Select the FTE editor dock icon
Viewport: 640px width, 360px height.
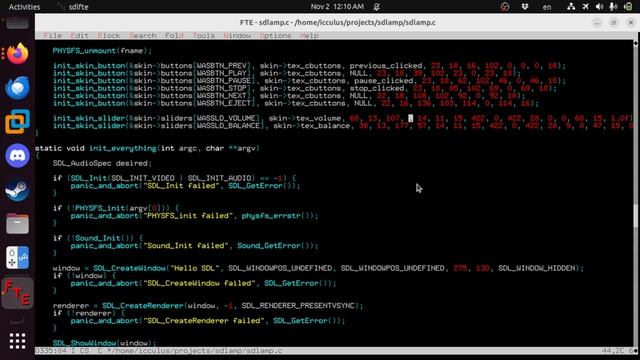pyautogui.click(x=17, y=293)
